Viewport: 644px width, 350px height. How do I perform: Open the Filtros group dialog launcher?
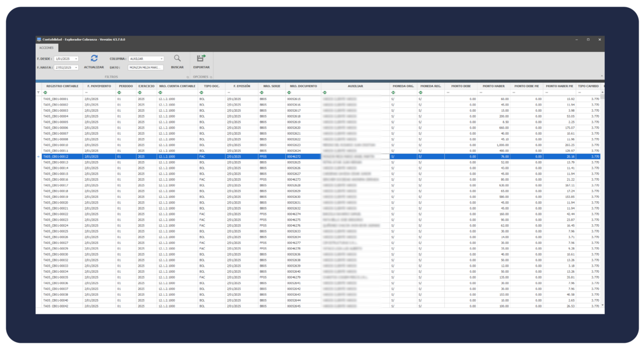pyautogui.click(x=187, y=77)
